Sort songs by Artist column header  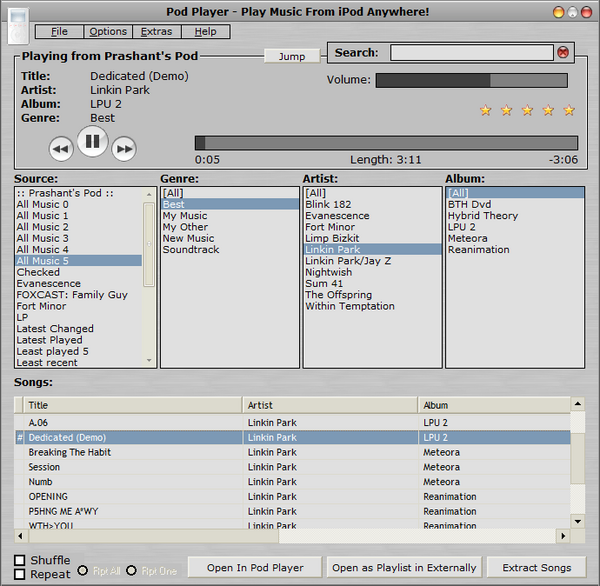point(330,405)
